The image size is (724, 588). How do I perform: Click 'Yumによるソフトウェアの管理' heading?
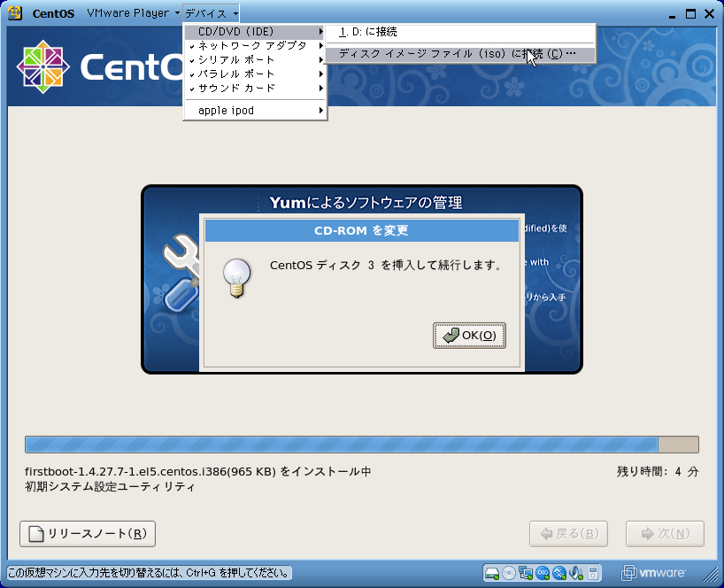pyautogui.click(x=366, y=202)
